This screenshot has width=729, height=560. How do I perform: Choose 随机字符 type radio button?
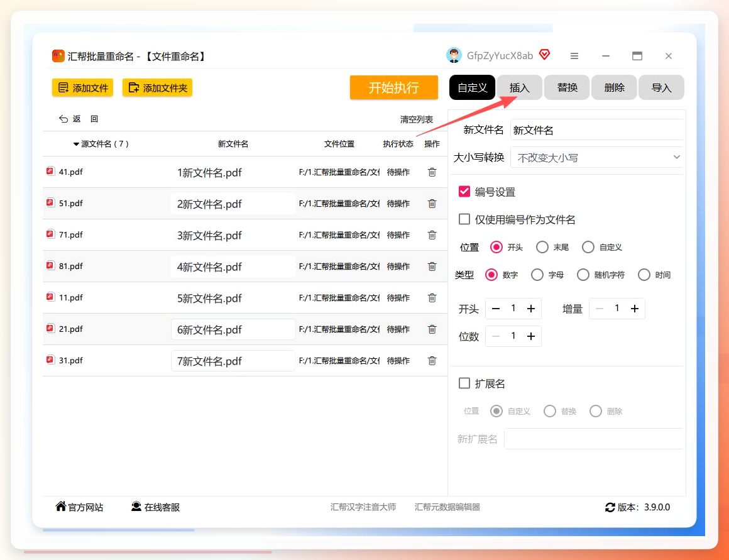[583, 275]
